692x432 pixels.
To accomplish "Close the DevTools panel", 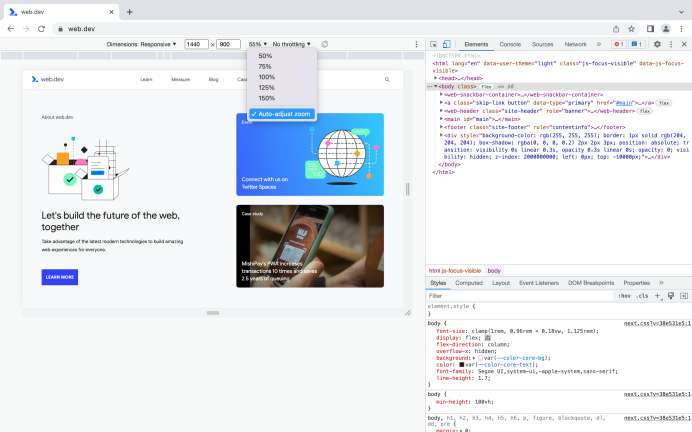I will (x=684, y=44).
